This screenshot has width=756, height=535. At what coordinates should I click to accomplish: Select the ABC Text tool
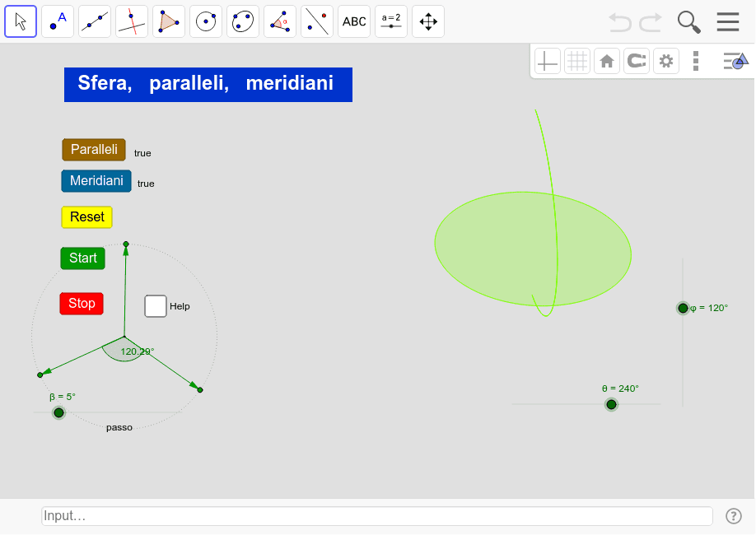click(354, 21)
